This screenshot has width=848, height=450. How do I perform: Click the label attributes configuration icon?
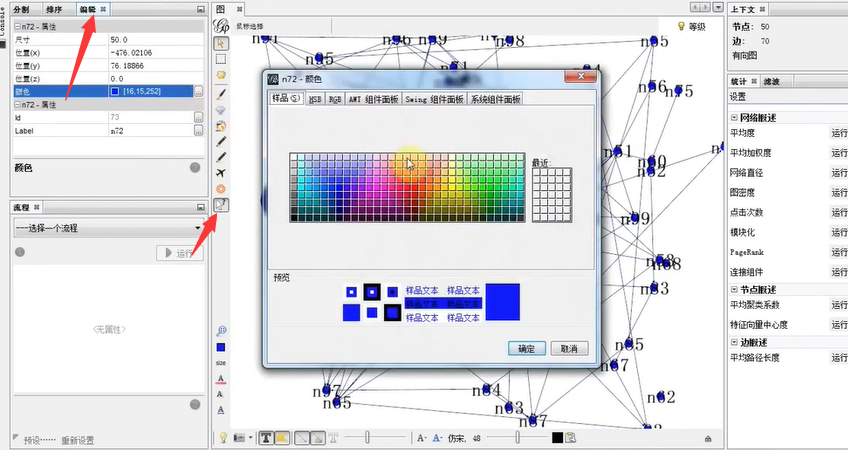[571, 438]
